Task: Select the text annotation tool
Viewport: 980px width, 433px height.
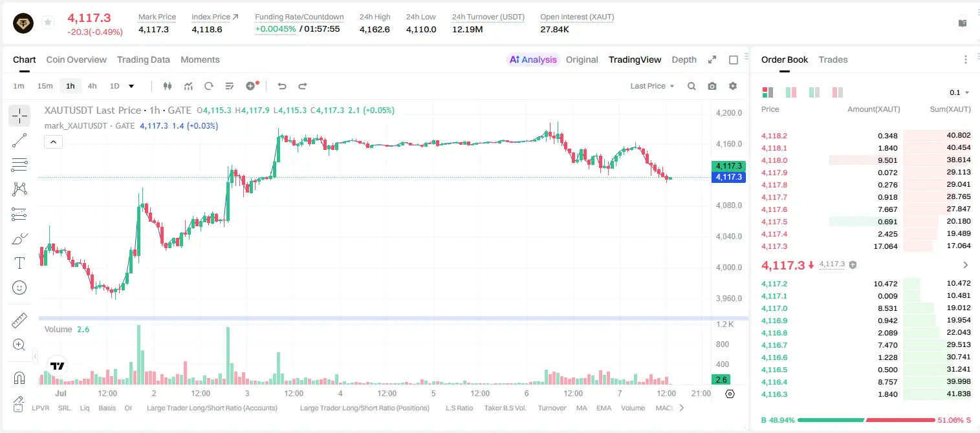Action: [19, 263]
